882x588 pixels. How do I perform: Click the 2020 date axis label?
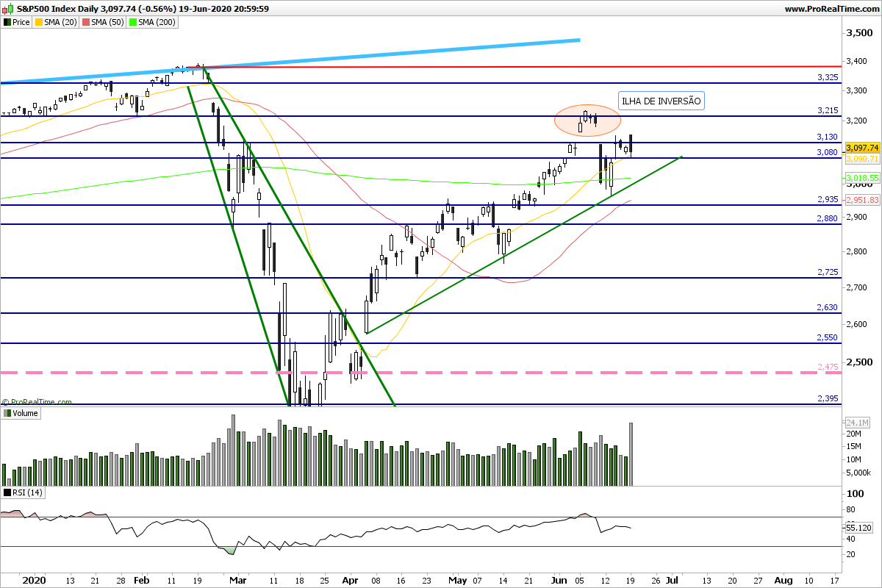pyautogui.click(x=32, y=580)
